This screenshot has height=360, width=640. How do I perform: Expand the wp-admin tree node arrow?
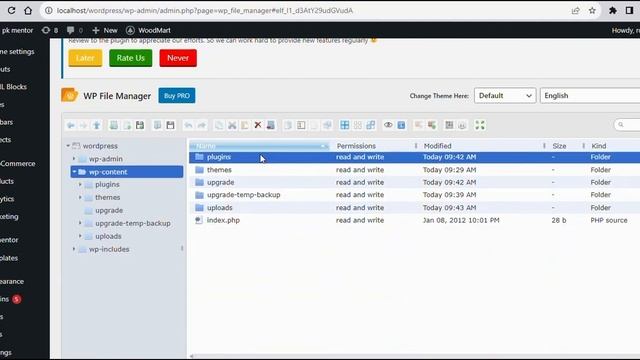click(74, 159)
